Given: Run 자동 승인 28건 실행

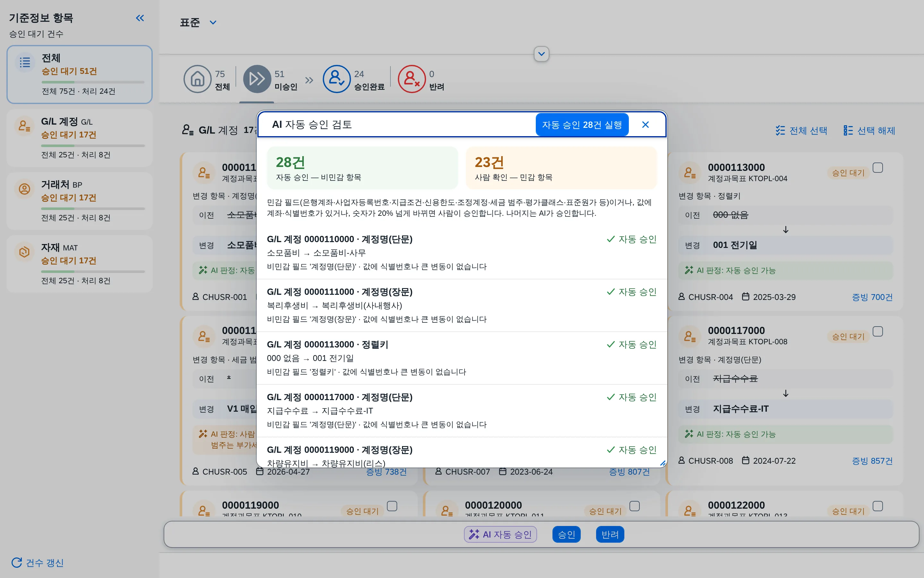Looking at the screenshot, I should click(582, 125).
